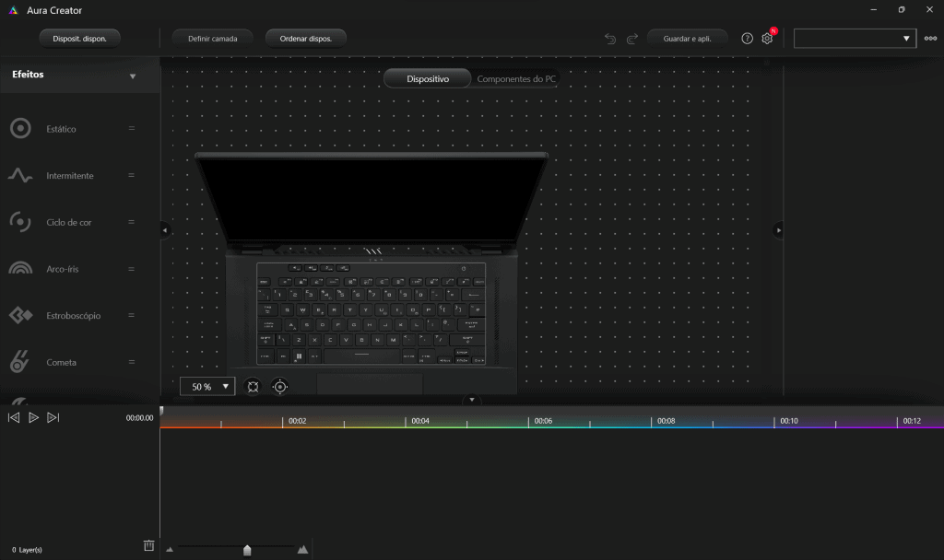The image size is (944, 560).
Task: Click the undo arrow
Action: [x=609, y=38]
